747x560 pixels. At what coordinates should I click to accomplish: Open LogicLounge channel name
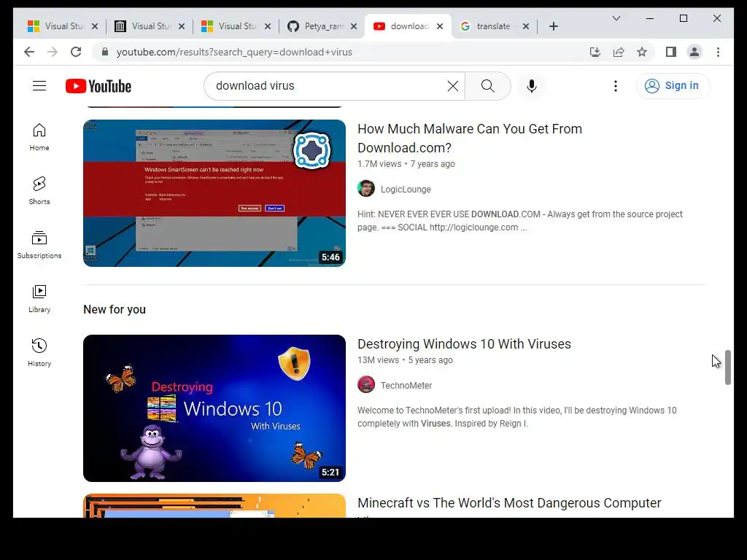tap(406, 189)
